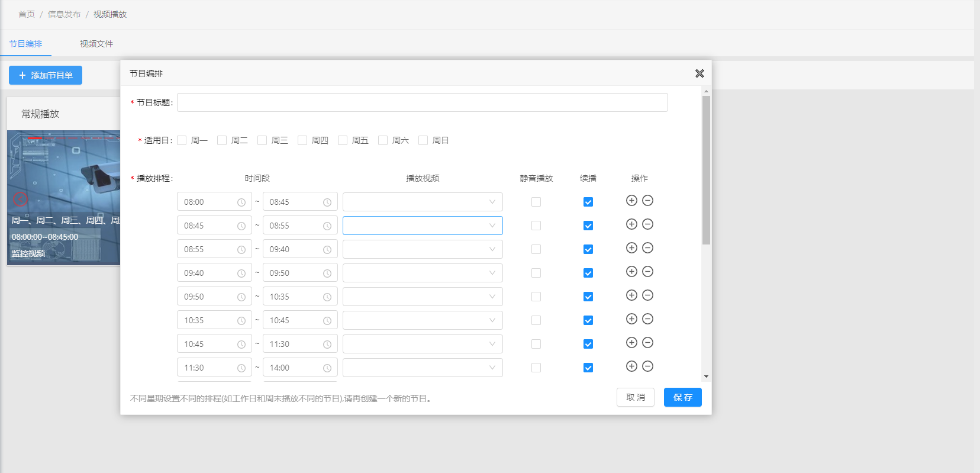The image size is (980, 473).
Task: Switch to the 节目编排 tab
Action: pyautogui.click(x=25, y=44)
